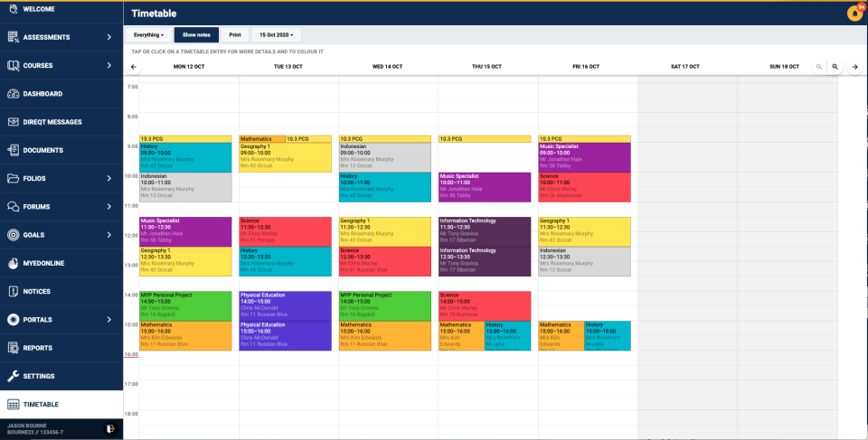Click the Portals icon
868x440 pixels.
point(14,319)
